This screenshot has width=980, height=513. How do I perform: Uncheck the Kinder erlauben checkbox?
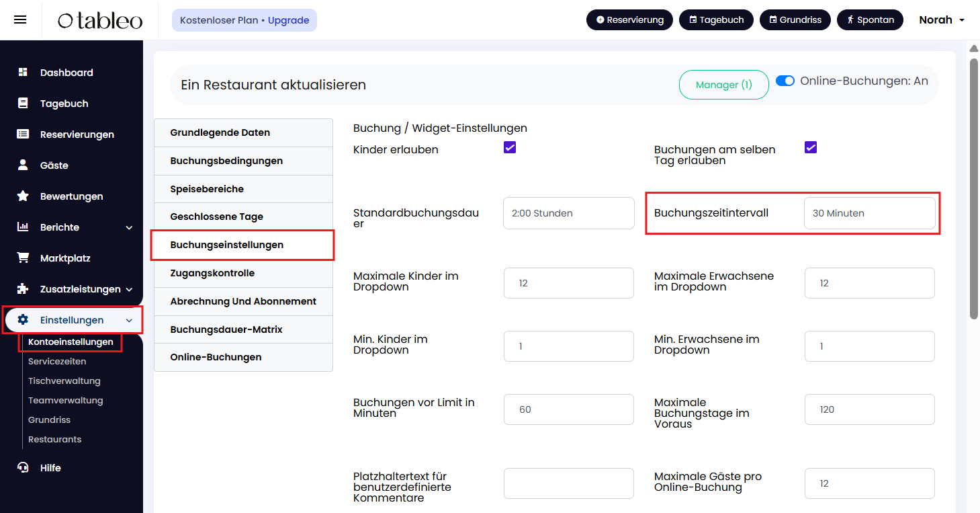[x=510, y=148]
